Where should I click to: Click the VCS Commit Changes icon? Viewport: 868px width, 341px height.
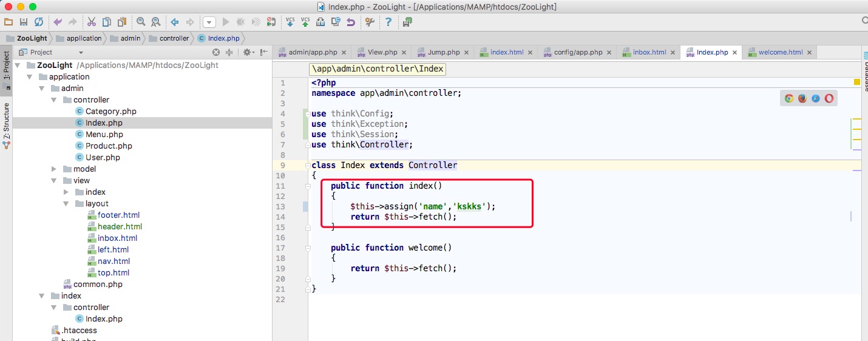tap(305, 22)
